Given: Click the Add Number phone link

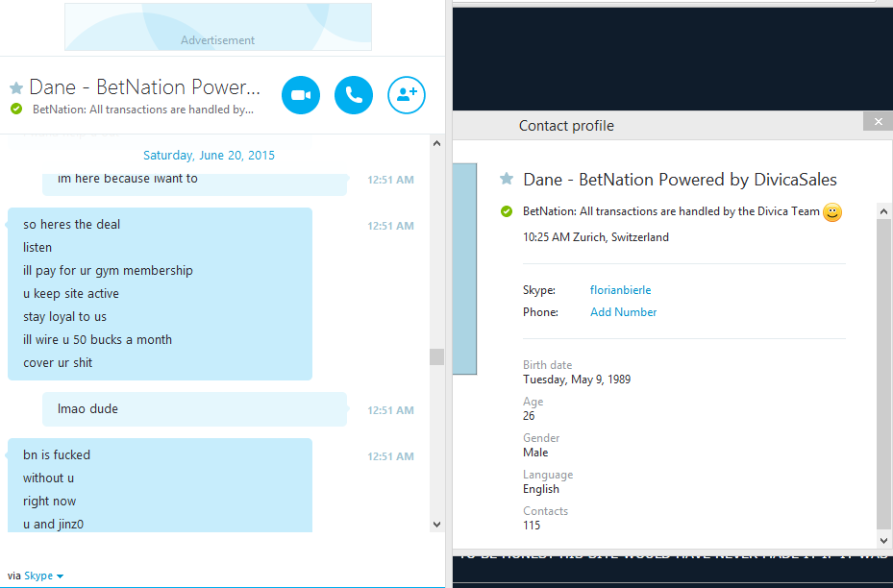Looking at the screenshot, I should pos(623,312).
